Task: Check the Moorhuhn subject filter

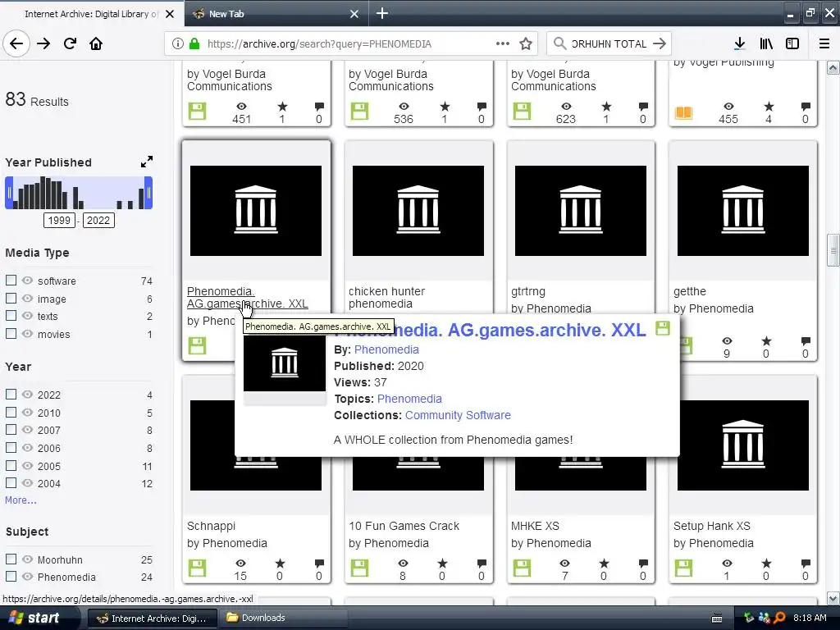Action: (x=11, y=559)
